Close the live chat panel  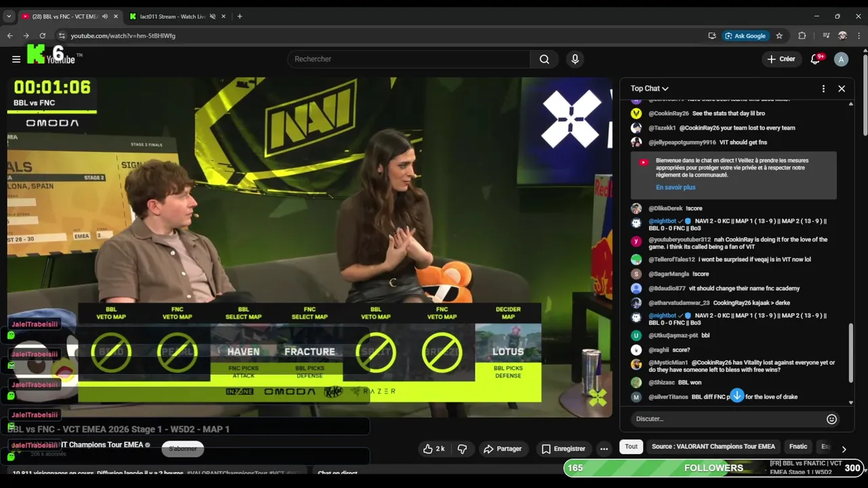(x=842, y=89)
